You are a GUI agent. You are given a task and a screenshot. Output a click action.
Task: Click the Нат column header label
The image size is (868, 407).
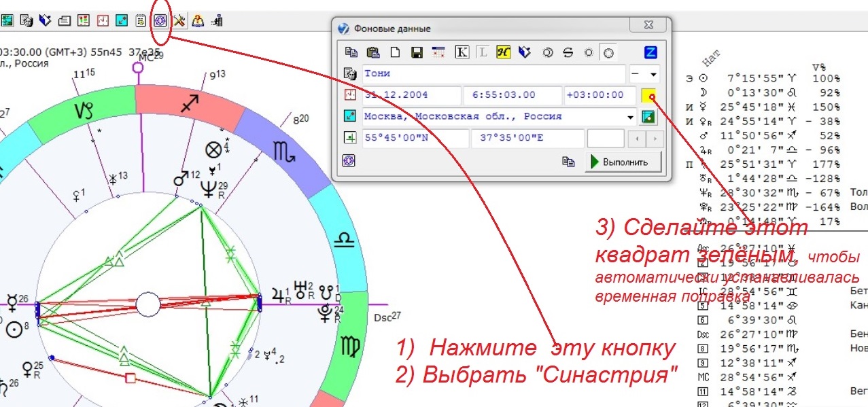coord(712,57)
